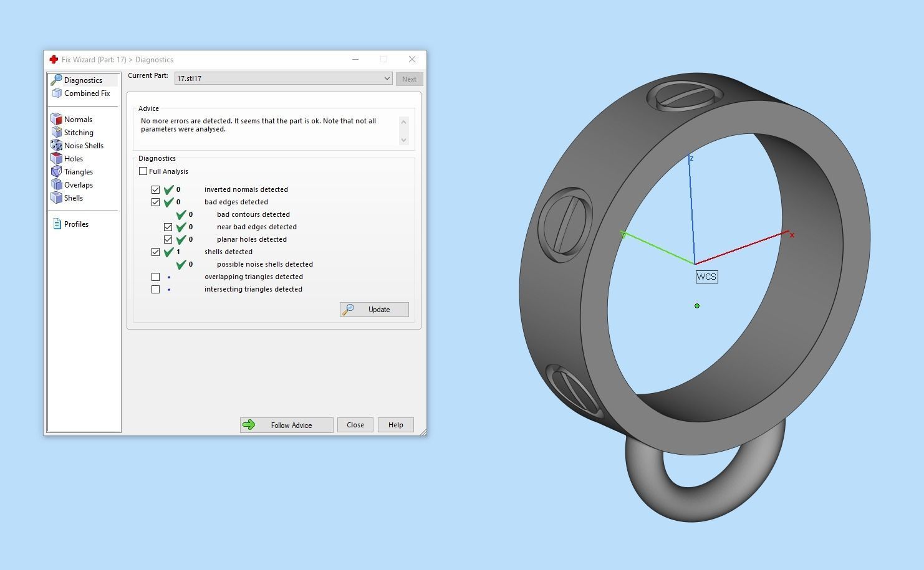
Task: Click the X axis label in viewport
Action: (x=792, y=235)
